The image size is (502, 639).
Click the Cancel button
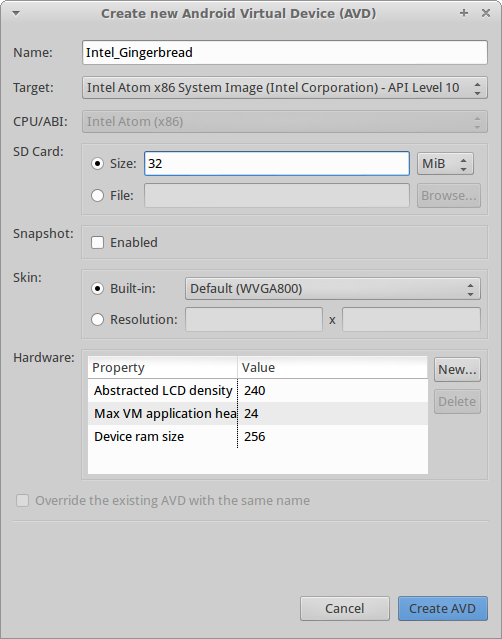345,608
